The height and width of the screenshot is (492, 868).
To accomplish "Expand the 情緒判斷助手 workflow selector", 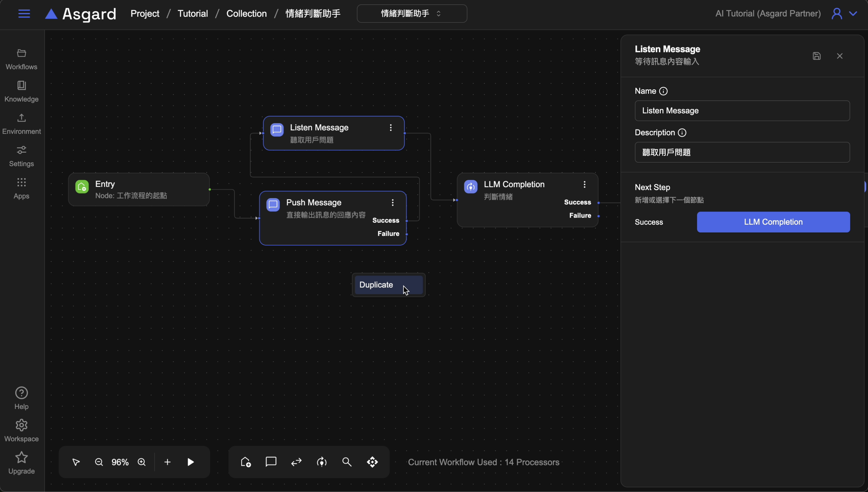I will pos(412,14).
